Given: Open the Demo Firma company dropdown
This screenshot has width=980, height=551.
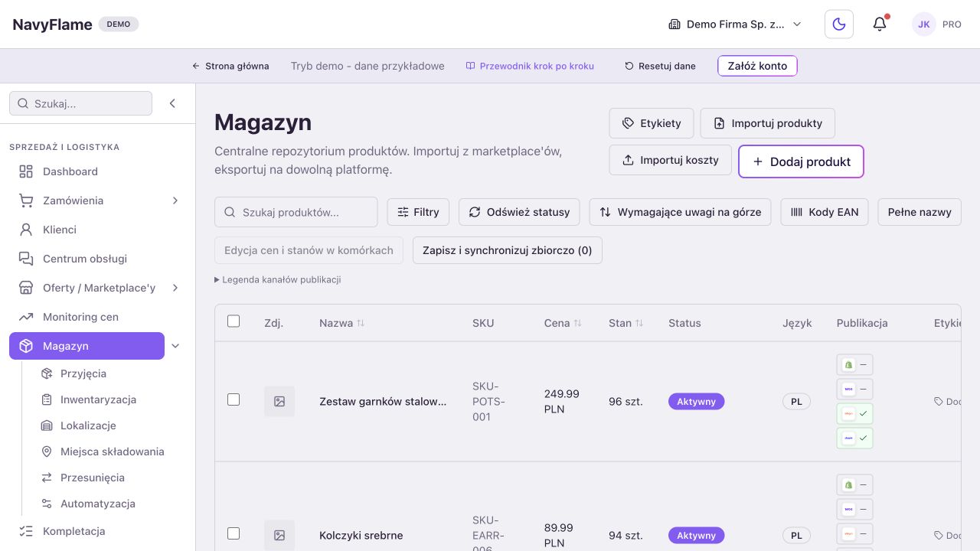Looking at the screenshot, I should [735, 24].
